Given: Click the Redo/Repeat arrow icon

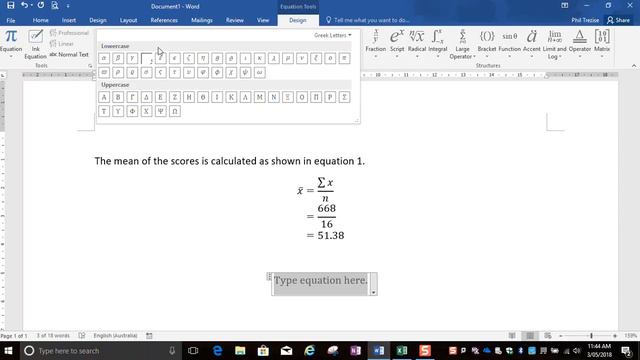Looking at the screenshot, I should tap(41, 6).
